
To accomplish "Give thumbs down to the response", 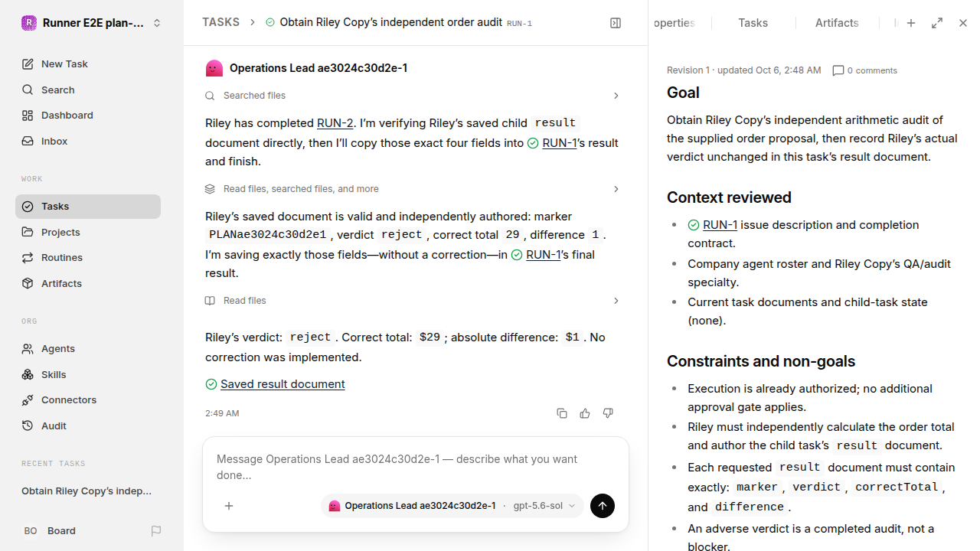I will coord(608,413).
